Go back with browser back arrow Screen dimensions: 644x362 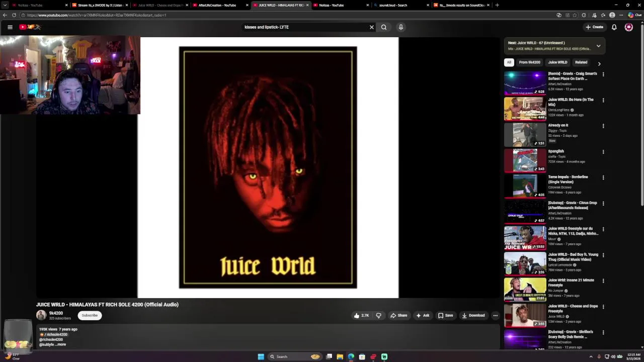click(x=5, y=15)
